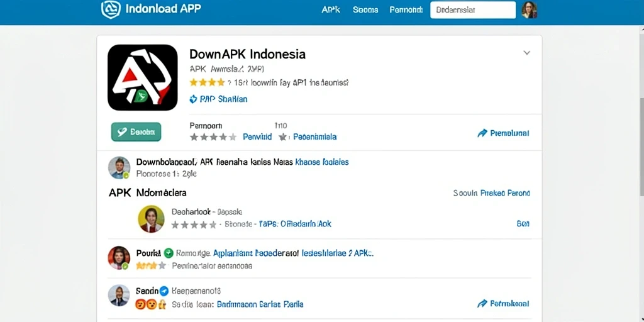Click the star icon before Pedenimiala

point(283,136)
